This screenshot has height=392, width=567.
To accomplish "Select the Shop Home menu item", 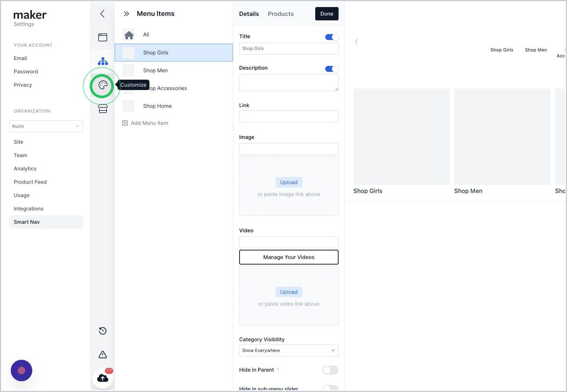I will [x=174, y=106].
